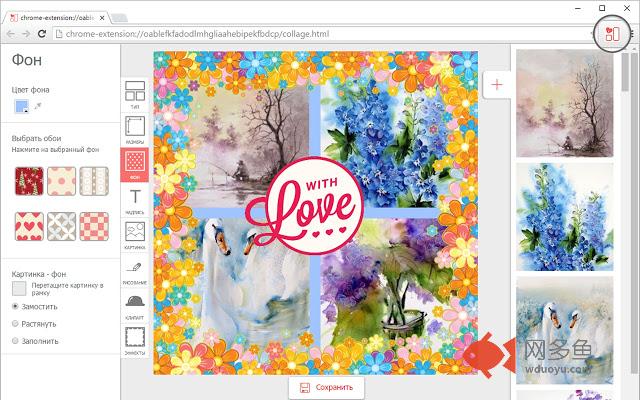Open the background color swatch picker
Viewport: 640px width, 400px height.
(x=22, y=106)
